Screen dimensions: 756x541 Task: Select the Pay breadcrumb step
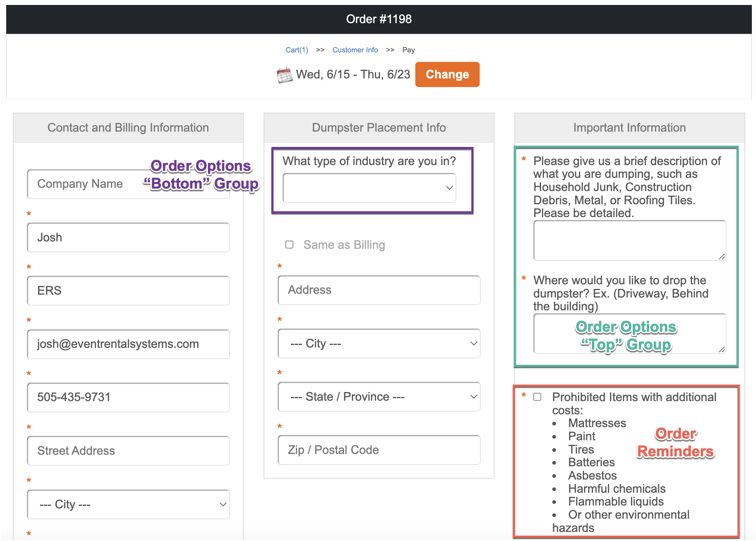coord(408,50)
